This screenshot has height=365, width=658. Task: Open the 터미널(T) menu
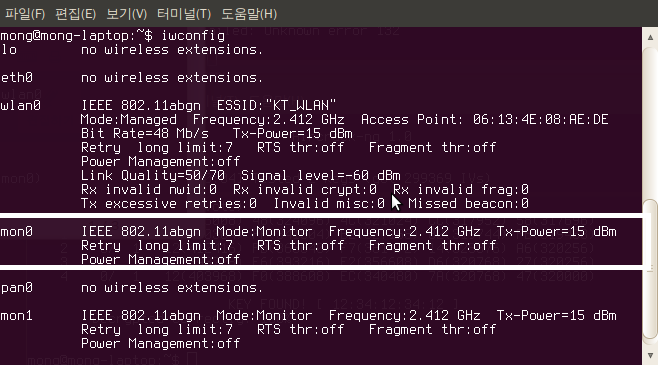[184, 14]
